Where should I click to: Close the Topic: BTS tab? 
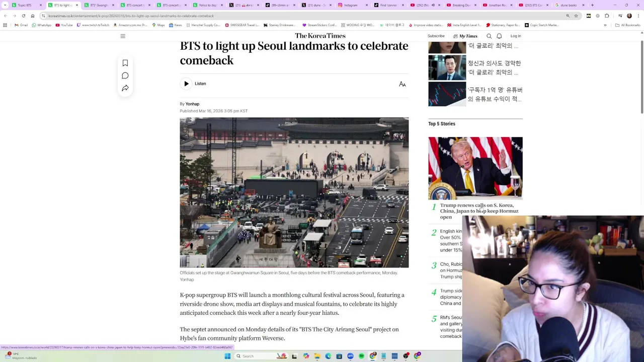click(41, 5)
